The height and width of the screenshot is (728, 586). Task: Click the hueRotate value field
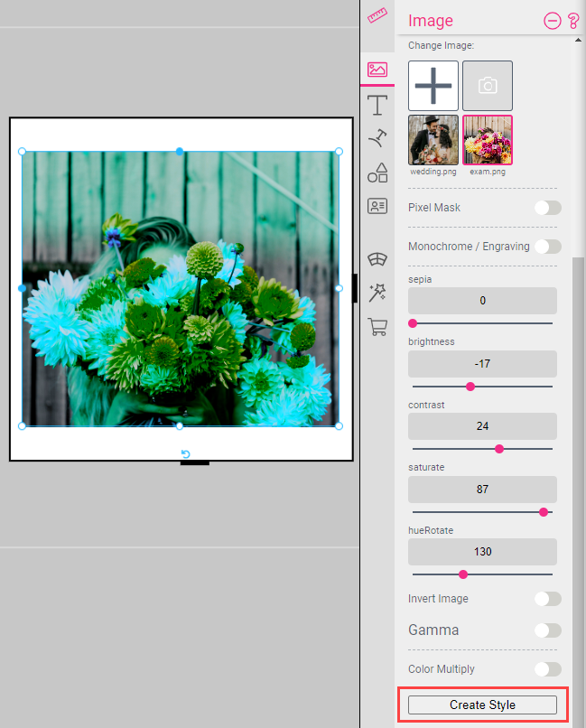[x=482, y=552]
